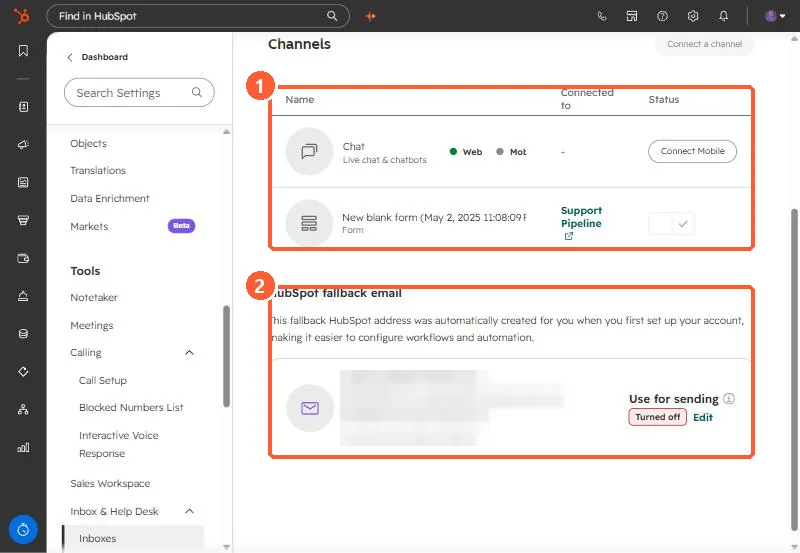The width and height of the screenshot is (800, 553).
Task: Open the calling phone icon
Action: [x=602, y=16]
